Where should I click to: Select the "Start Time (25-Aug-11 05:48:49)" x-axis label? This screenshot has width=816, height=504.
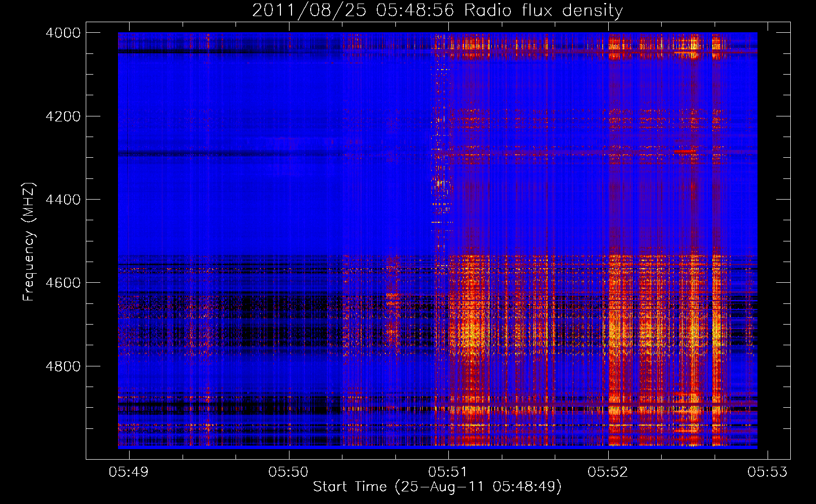(x=437, y=487)
